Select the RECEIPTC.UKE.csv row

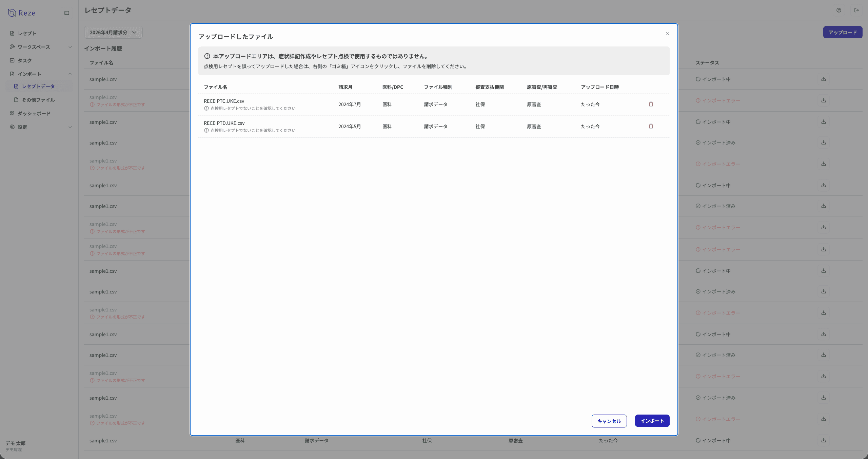[224, 101]
